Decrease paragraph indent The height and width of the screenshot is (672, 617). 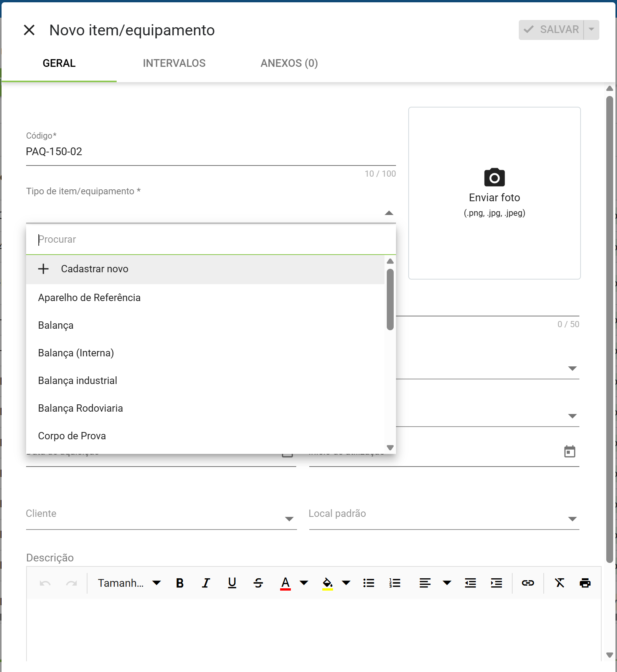(470, 583)
